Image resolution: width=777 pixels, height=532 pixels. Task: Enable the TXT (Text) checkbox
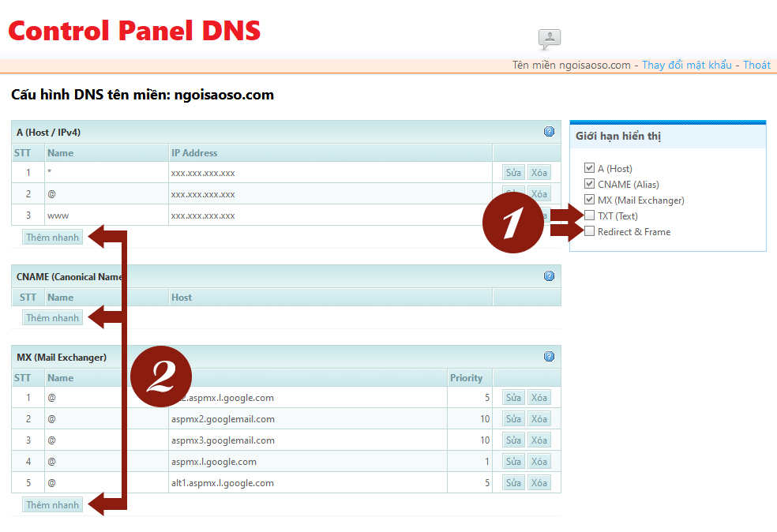coord(589,215)
